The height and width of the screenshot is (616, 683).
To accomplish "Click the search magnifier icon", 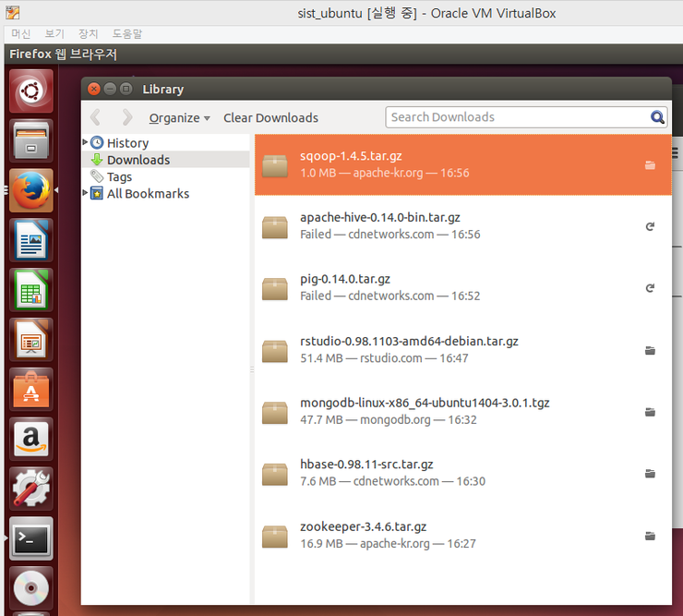I will coord(657,117).
